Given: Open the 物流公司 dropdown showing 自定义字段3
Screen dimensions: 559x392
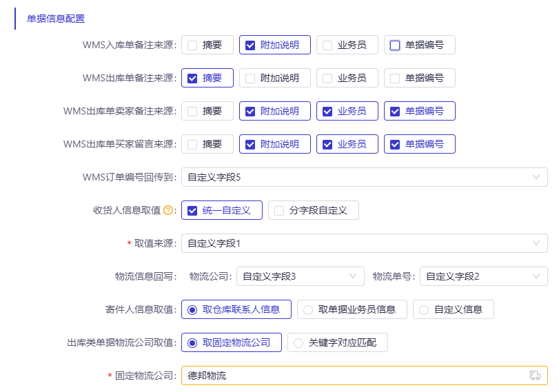Looking at the screenshot, I should tap(301, 276).
